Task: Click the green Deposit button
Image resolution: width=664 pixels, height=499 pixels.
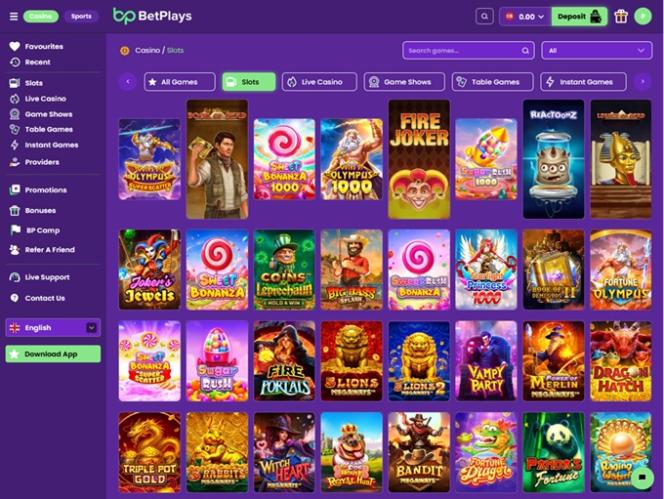Action: point(579,17)
